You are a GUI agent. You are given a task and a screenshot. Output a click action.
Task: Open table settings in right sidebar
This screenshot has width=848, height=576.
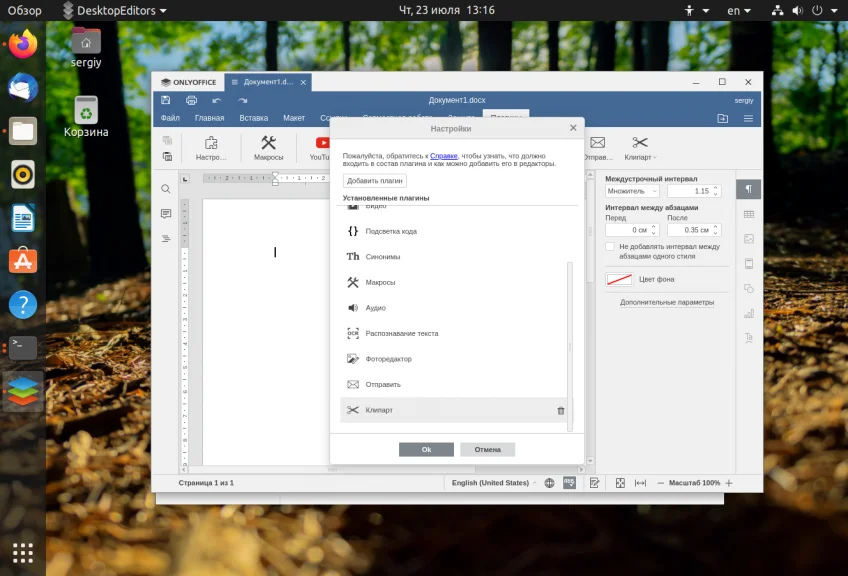pyautogui.click(x=748, y=214)
